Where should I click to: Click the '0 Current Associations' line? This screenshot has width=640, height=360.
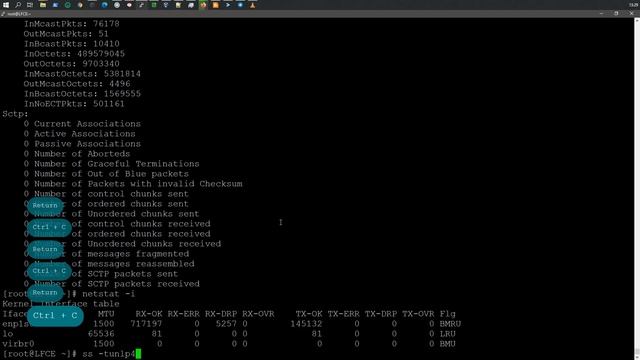pyautogui.click(x=82, y=124)
